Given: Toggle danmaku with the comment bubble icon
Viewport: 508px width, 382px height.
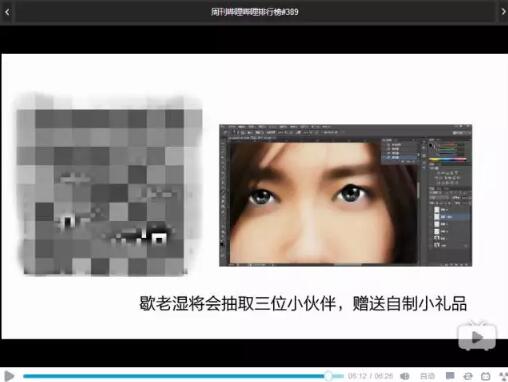Looking at the screenshot, I should pos(450,376).
